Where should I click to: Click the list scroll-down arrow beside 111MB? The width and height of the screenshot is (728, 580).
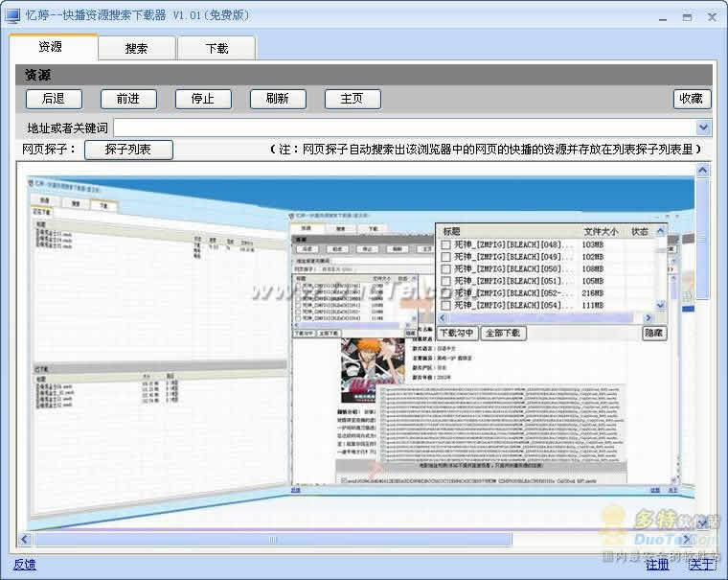tap(660, 305)
